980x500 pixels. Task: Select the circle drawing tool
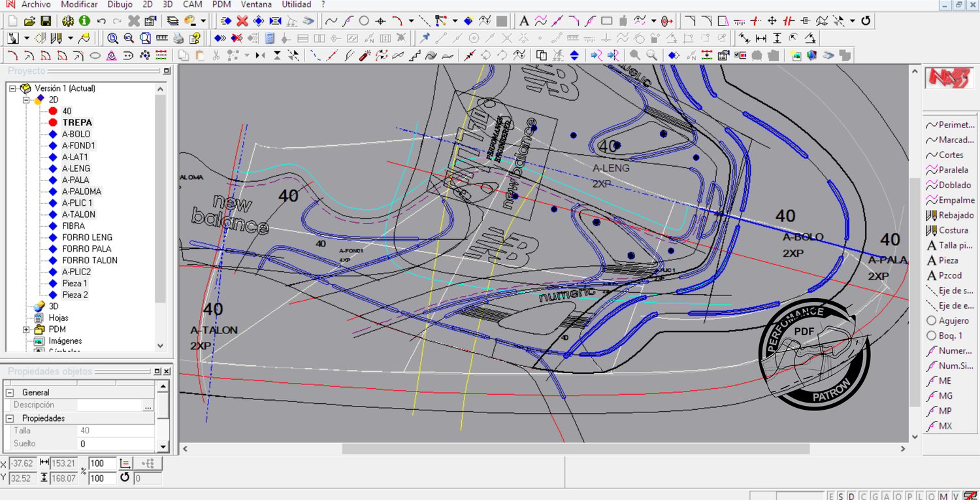(x=364, y=21)
